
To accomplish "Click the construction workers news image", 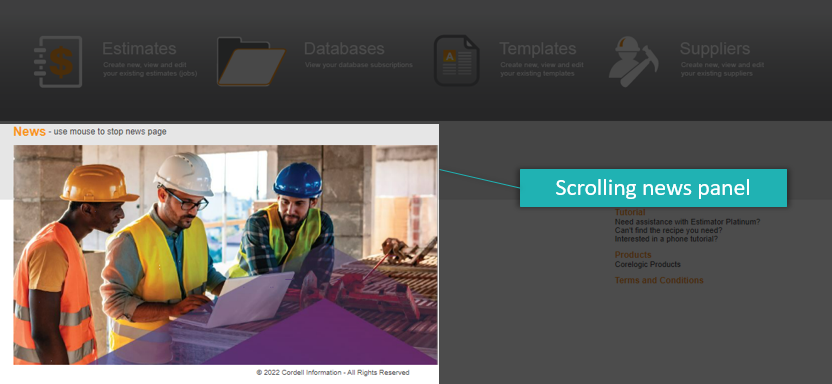I will [x=226, y=255].
